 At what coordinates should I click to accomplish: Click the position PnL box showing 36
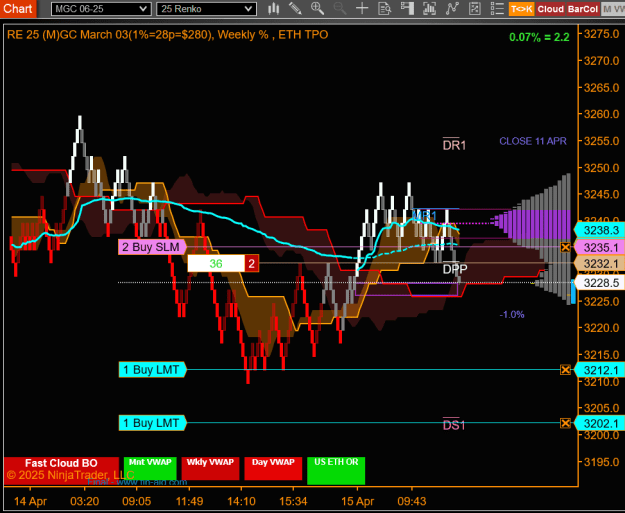click(x=216, y=263)
